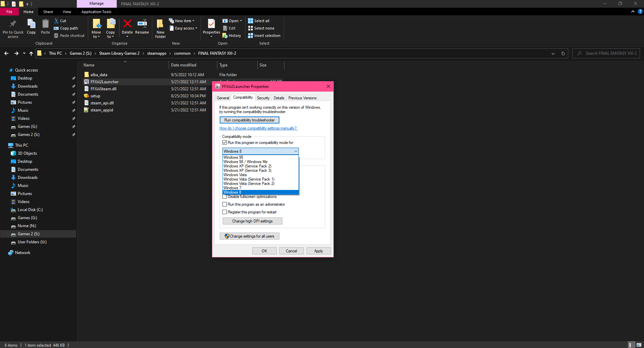Go forward in folder history
644x348 pixels.
(x=16, y=53)
